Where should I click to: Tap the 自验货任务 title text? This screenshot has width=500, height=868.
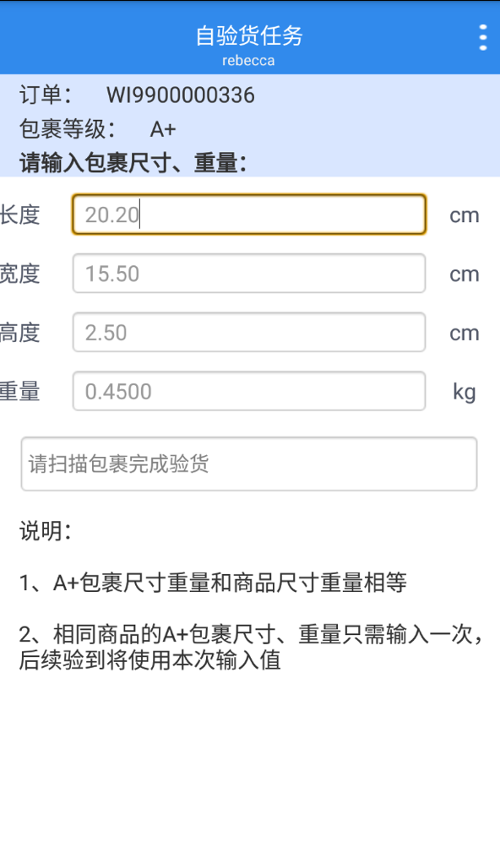249,35
